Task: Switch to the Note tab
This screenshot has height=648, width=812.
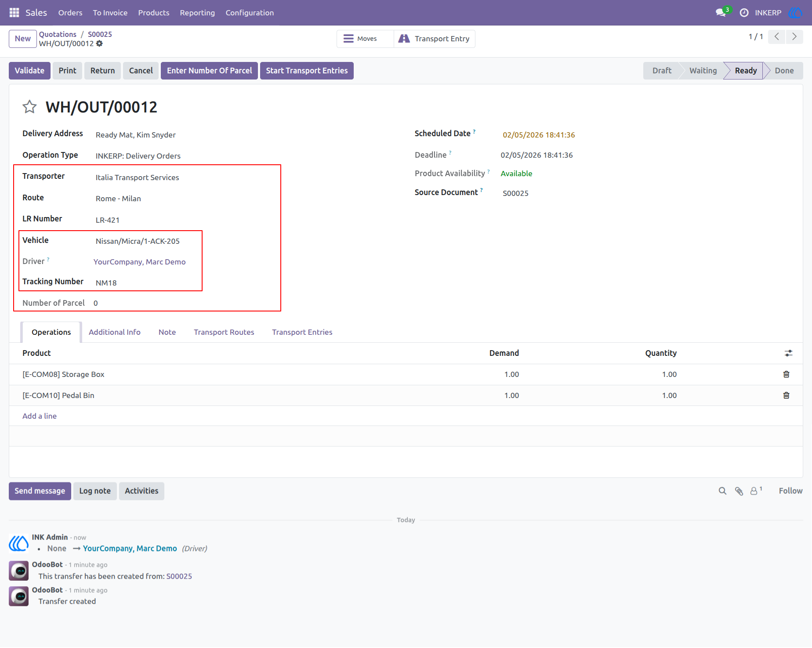Action: point(167,332)
